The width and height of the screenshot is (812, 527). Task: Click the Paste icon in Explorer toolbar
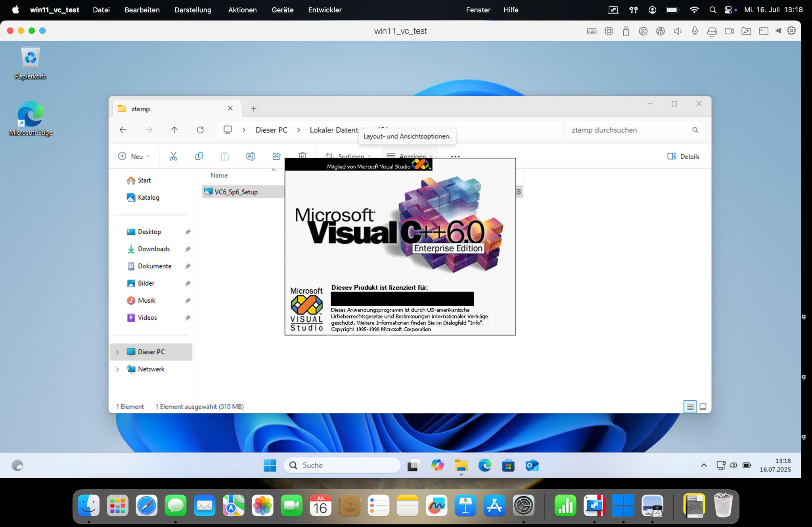click(225, 157)
